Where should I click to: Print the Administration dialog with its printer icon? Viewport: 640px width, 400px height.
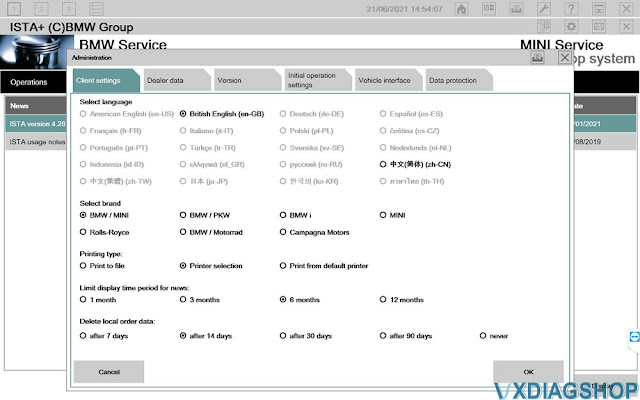click(538, 58)
